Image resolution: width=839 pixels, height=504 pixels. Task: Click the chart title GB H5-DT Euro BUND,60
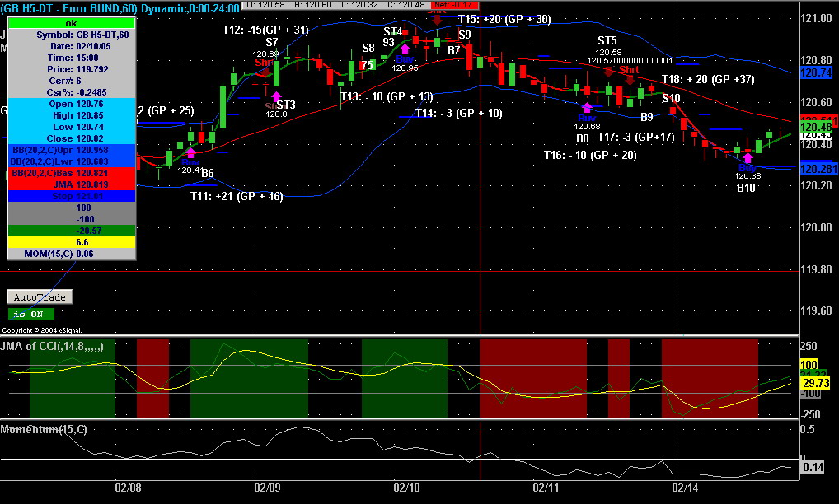68,8
